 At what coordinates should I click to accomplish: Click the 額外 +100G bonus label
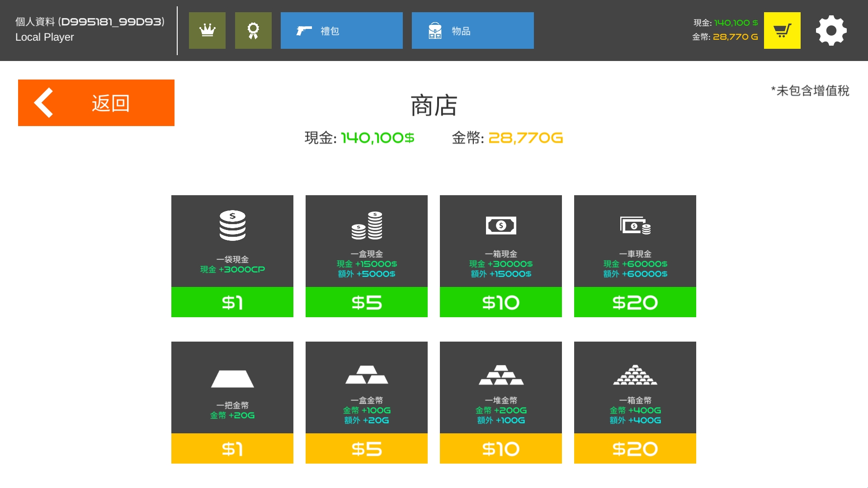[501, 420]
